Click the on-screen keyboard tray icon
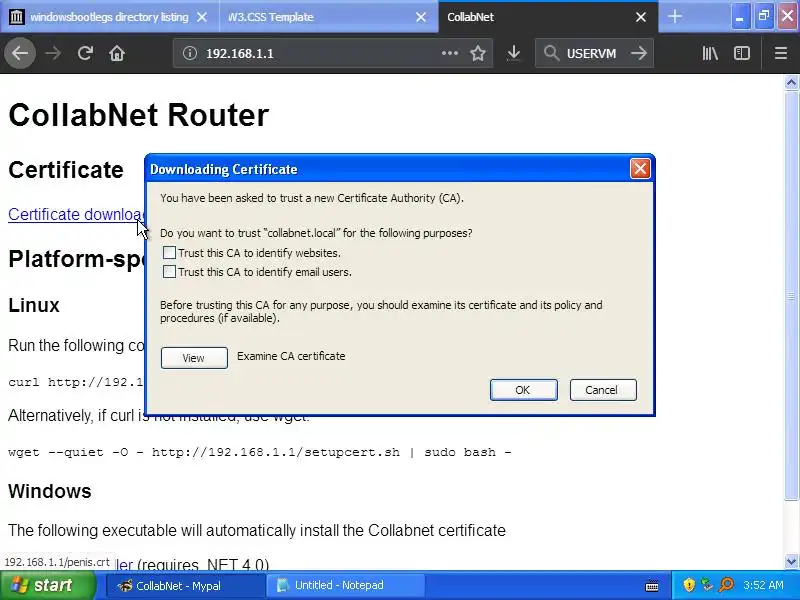Viewport: 800px width, 600px height. 652,585
